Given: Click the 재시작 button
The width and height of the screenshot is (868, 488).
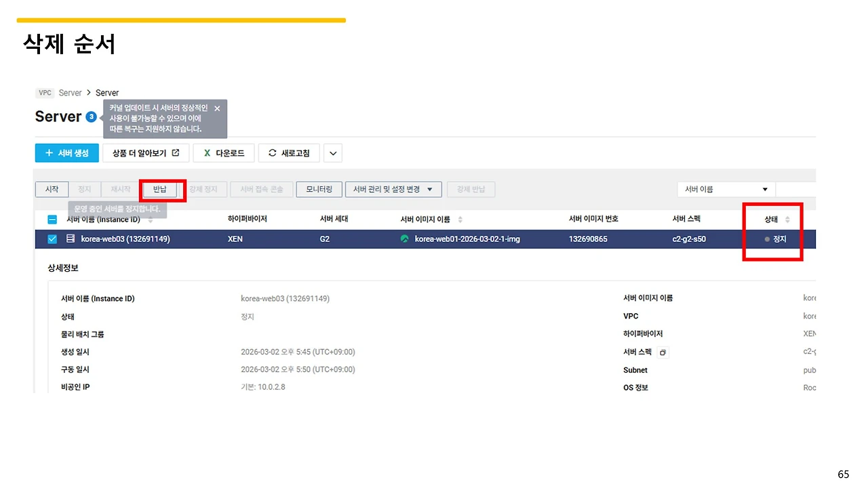Looking at the screenshot, I should tap(121, 189).
